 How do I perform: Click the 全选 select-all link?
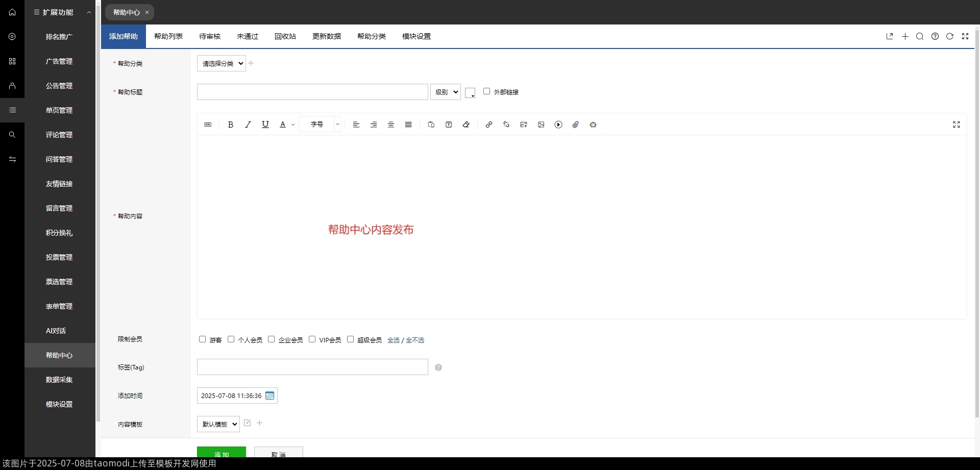[394, 339]
